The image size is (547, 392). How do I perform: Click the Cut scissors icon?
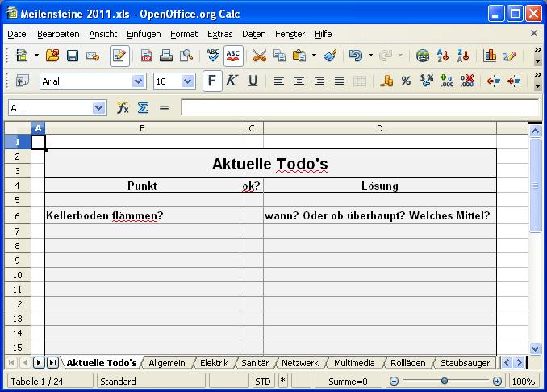259,56
